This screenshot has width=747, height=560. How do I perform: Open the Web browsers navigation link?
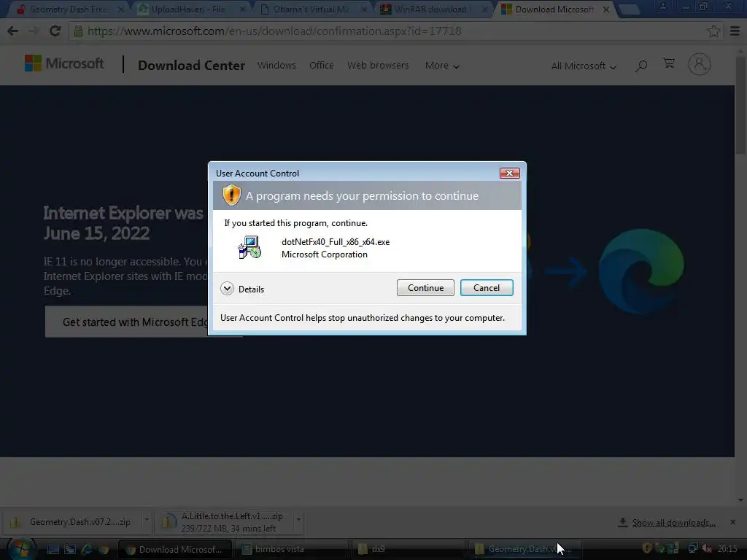click(378, 65)
